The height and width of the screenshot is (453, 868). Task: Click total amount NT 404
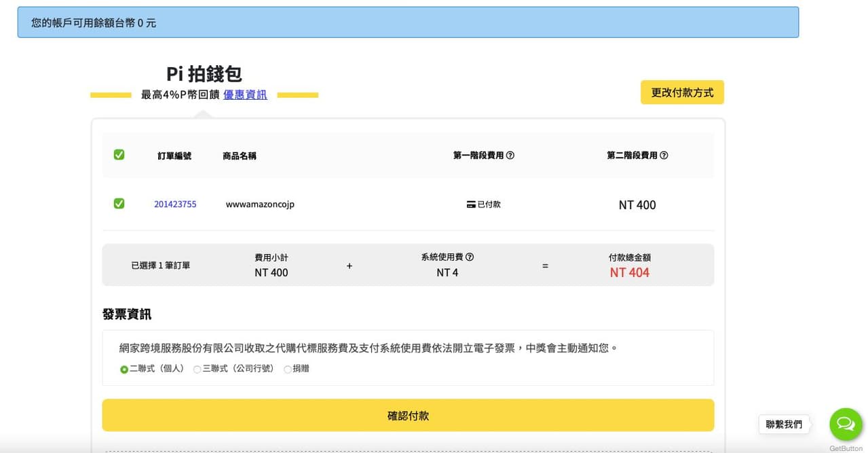click(630, 273)
